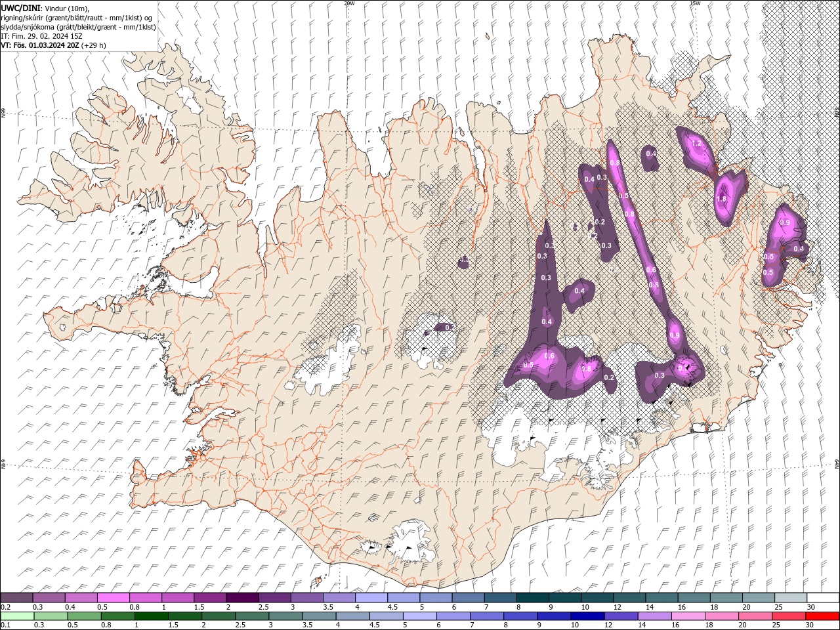
Task: Select the pure red 30 swatch in bottom row
Action: [822, 616]
